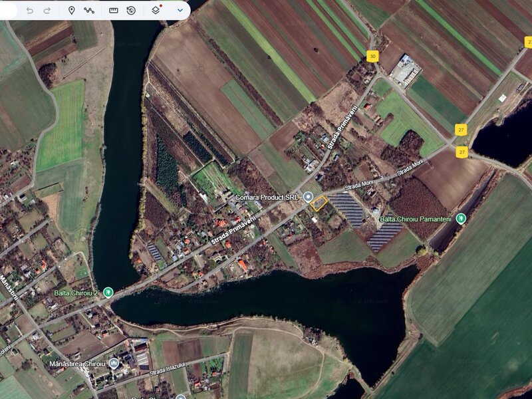Select the yellow outlined land plot polygon

coord(319,203)
